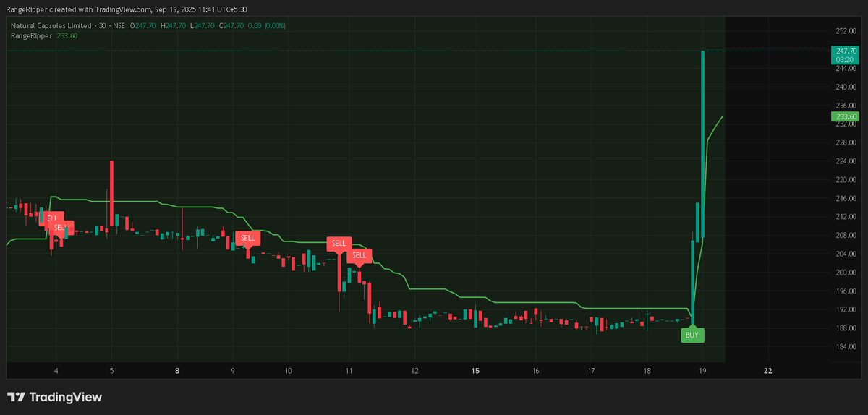Click date label 9 on time axis
Viewport: 868px width, 415px height.
point(233,371)
